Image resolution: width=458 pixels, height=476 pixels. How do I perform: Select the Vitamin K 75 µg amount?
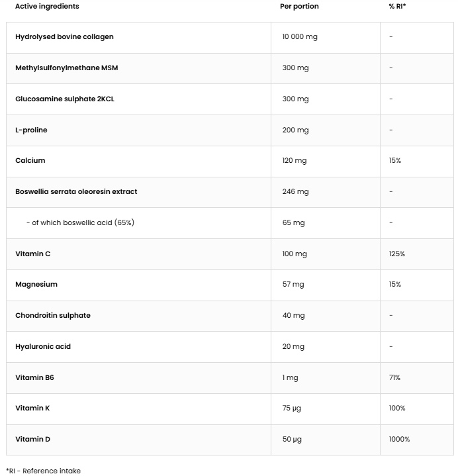pos(291,408)
